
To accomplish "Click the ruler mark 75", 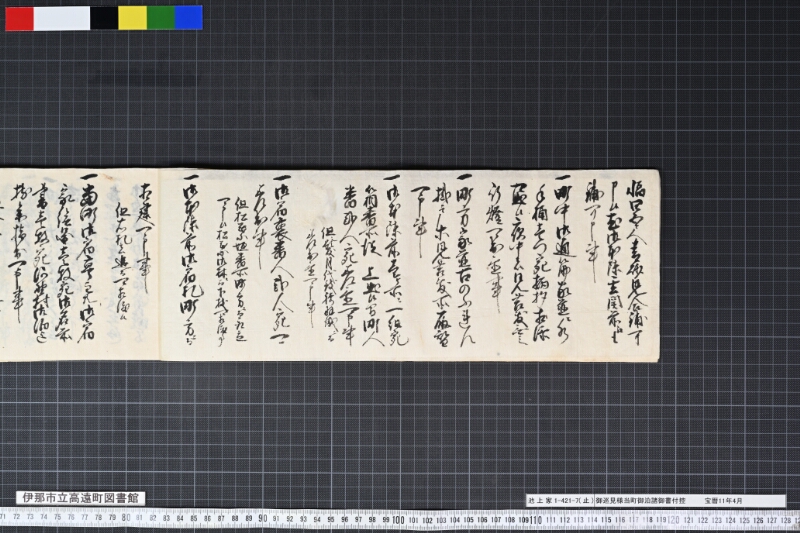I will pyautogui.click(x=57, y=517).
